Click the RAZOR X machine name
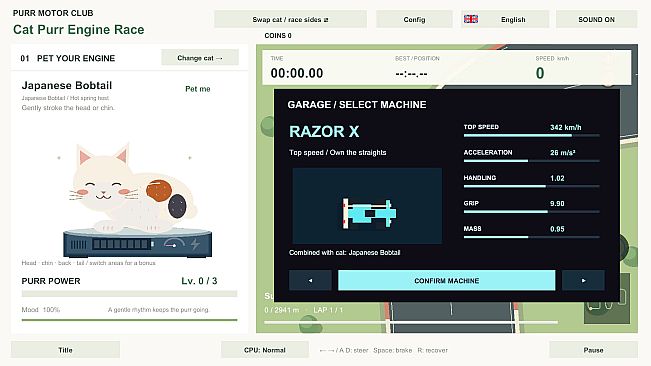 point(324,132)
